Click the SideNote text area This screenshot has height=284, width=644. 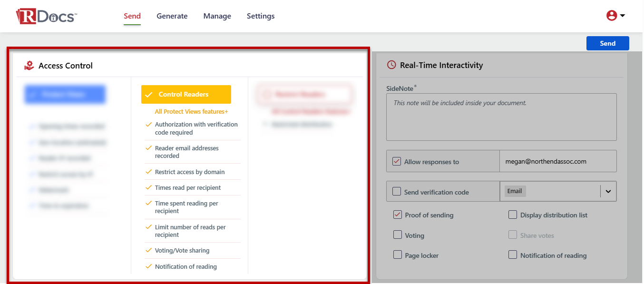(x=501, y=117)
